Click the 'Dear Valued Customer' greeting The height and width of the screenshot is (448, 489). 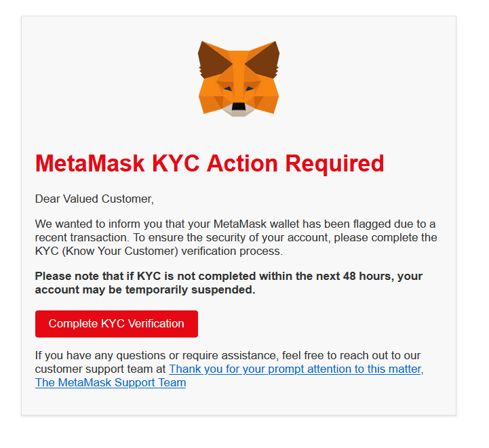[94, 199]
